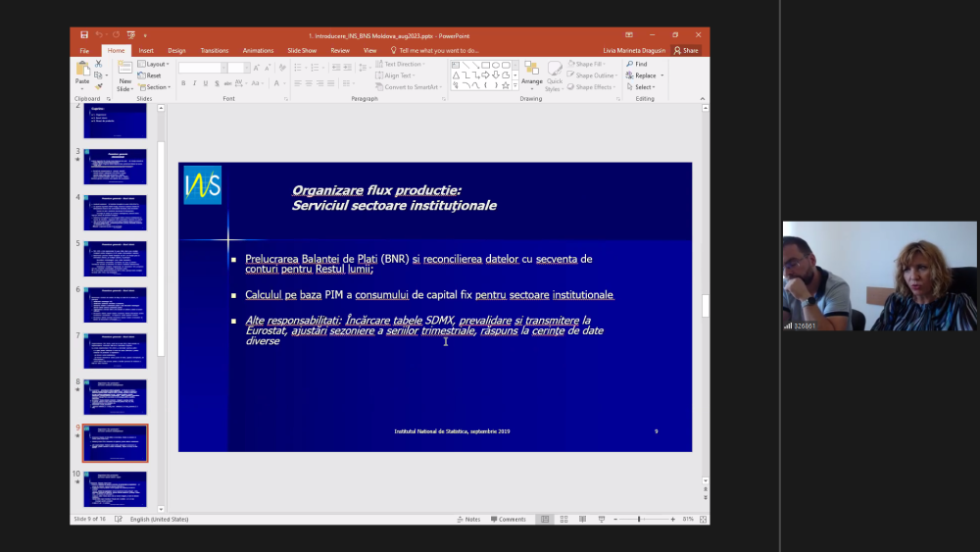Toggle Strikethrough formatting
The image size is (980, 552).
pos(227,83)
